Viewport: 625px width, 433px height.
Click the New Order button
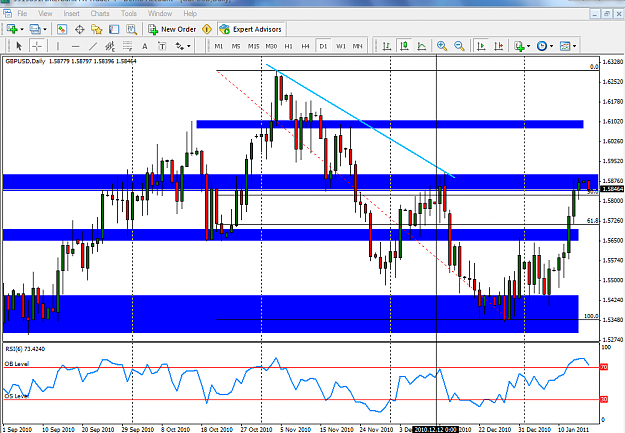click(x=172, y=29)
